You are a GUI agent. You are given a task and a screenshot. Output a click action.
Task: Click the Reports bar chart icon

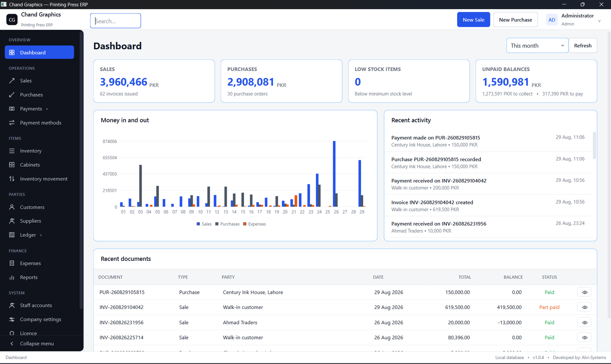(x=12, y=277)
